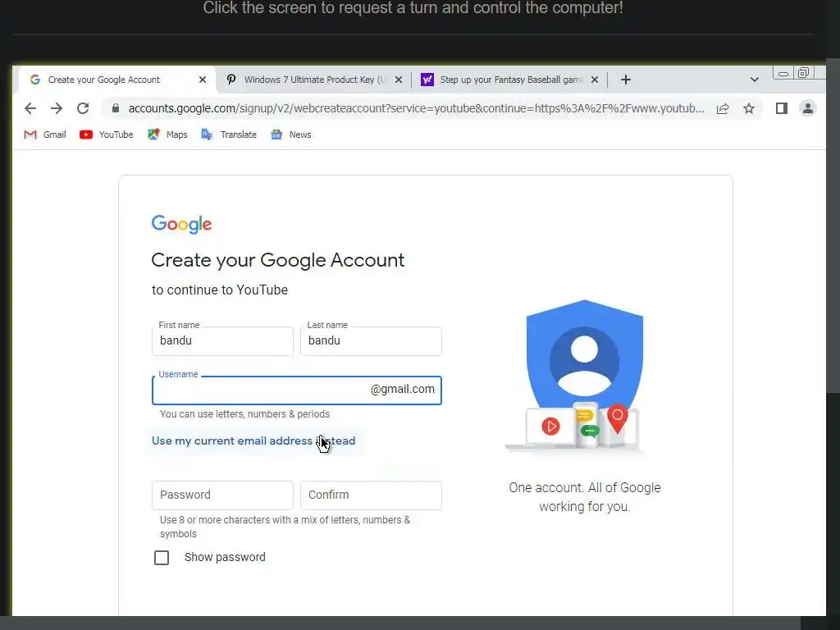Minimize the browser window
The width and height of the screenshot is (840, 630).
783,73
